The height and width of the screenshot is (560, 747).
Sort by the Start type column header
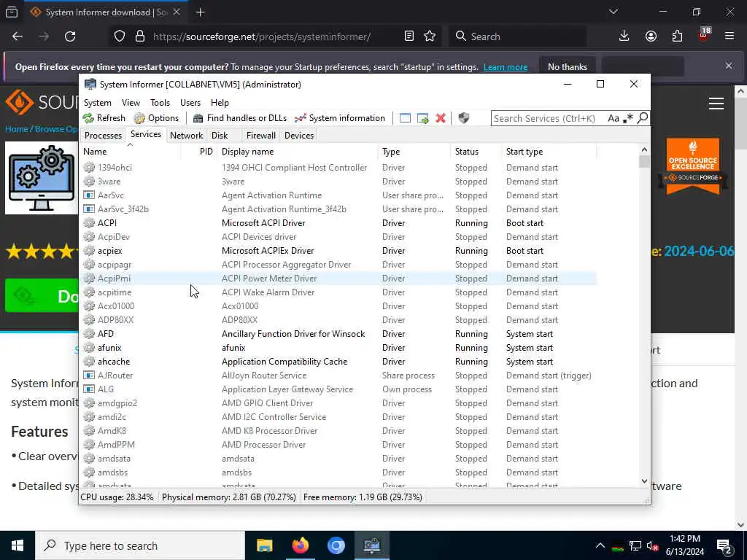click(x=549, y=152)
